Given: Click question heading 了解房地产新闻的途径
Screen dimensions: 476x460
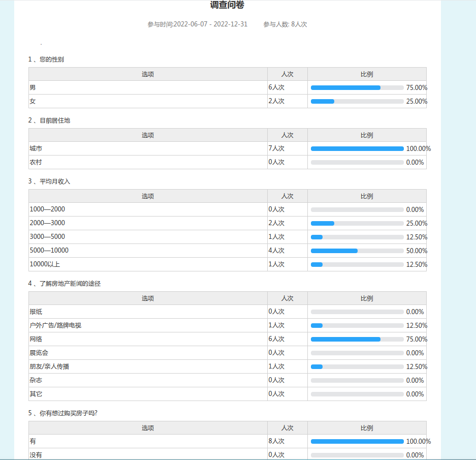Looking at the screenshot, I should 70,284.
